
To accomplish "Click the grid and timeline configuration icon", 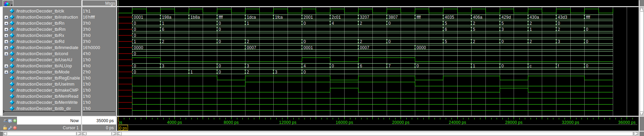I will (x=10, y=121).
